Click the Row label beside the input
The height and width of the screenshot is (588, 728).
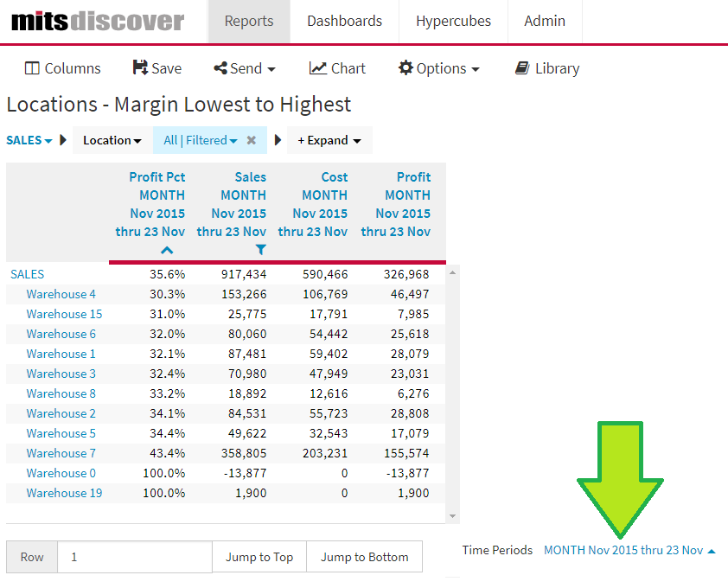coord(32,557)
